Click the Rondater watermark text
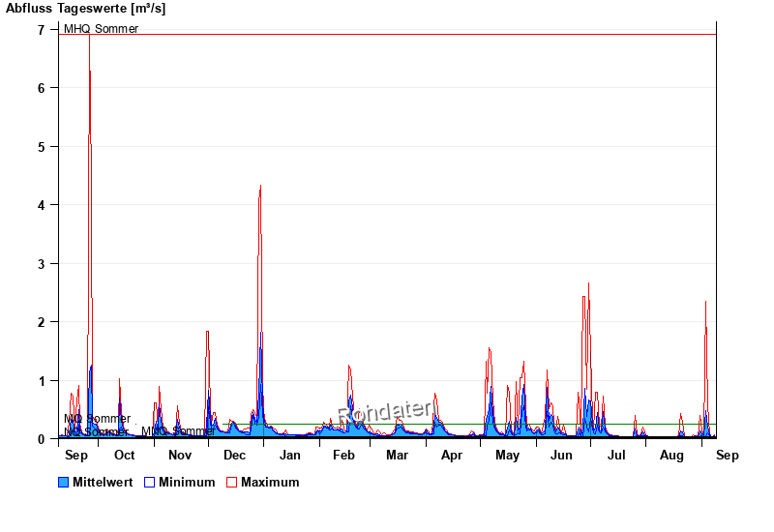The width and height of the screenshot is (774, 532). pyautogui.click(x=385, y=412)
